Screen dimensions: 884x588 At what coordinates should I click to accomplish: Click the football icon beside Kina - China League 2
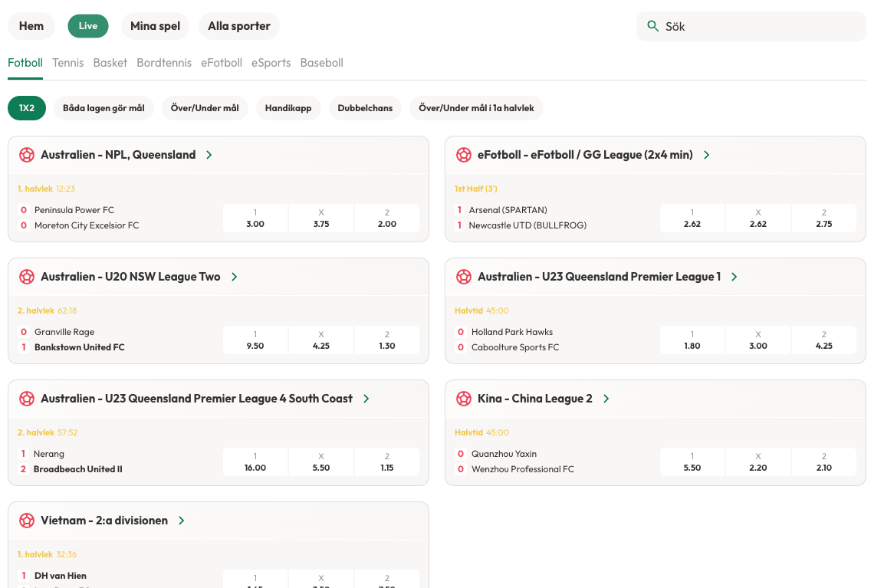pyautogui.click(x=464, y=399)
